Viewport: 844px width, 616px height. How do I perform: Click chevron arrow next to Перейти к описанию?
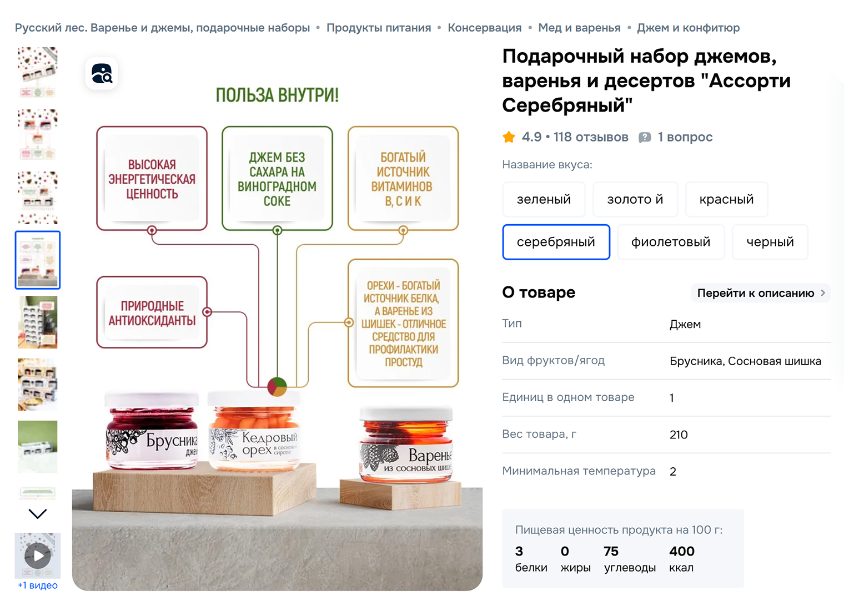pyautogui.click(x=823, y=293)
